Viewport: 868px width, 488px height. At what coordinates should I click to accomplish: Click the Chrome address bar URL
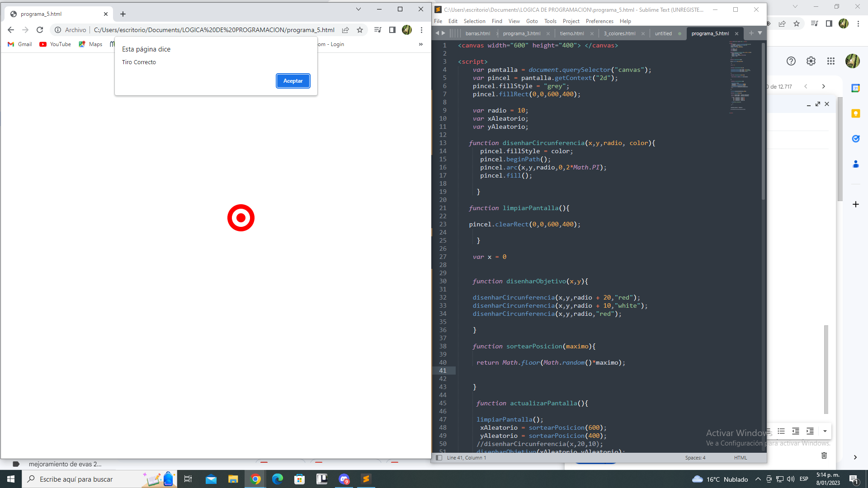click(x=214, y=30)
